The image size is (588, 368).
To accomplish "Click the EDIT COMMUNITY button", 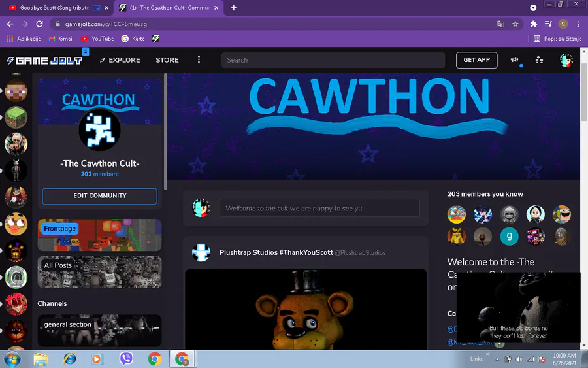I will pyautogui.click(x=99, y=196).
